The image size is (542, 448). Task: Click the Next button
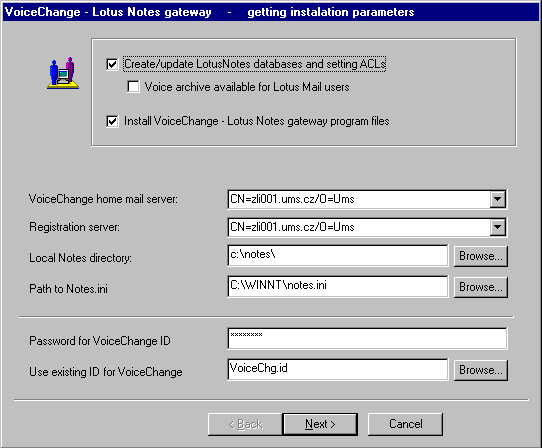(320, 424)
